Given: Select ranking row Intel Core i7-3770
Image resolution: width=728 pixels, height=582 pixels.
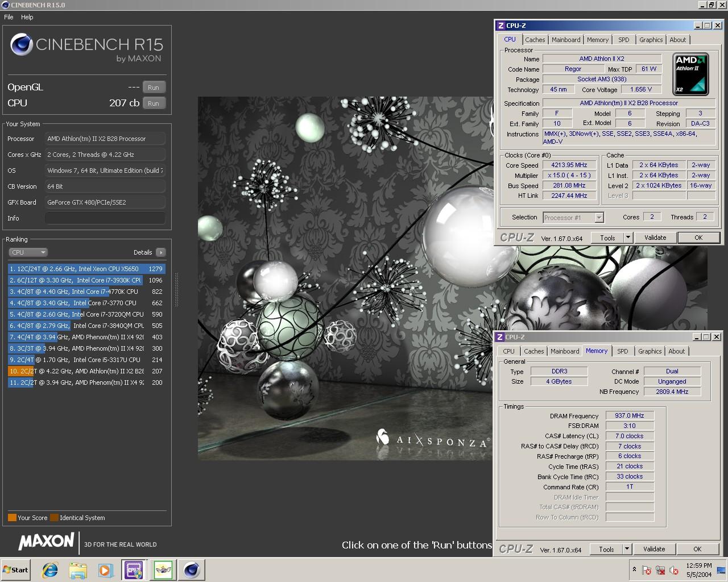Looking at the screenshot, I should [86, 303].
